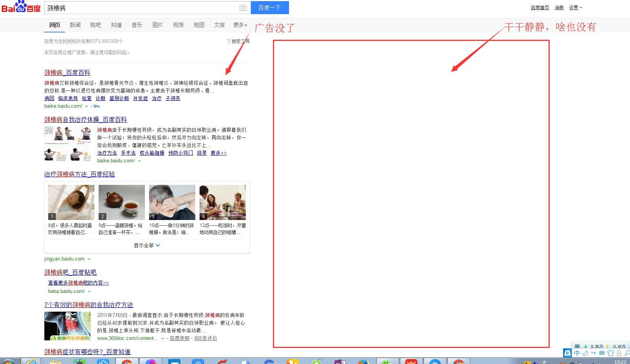Open the 检查 sublink
630x364 pixels.
(x=87, y=99)
